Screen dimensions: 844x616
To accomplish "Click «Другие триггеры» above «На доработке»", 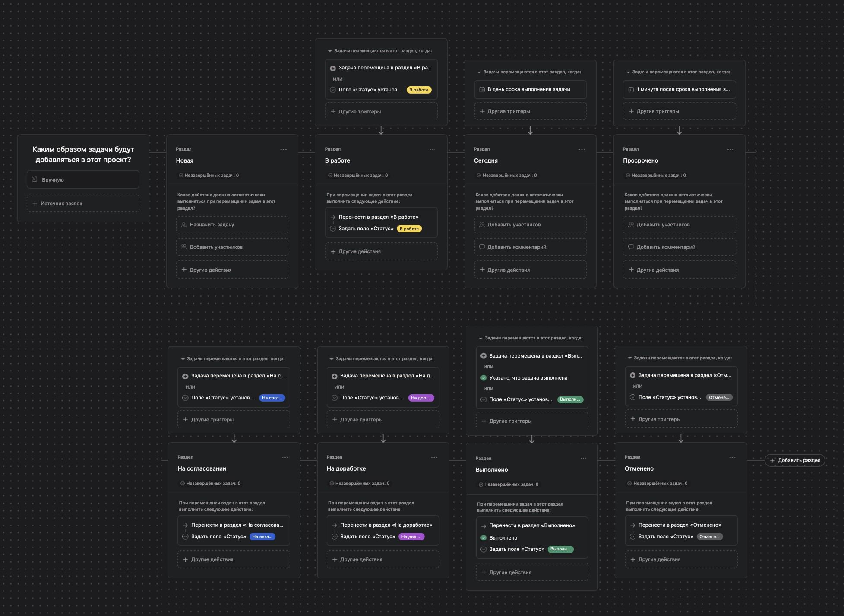I will [383, 419].
